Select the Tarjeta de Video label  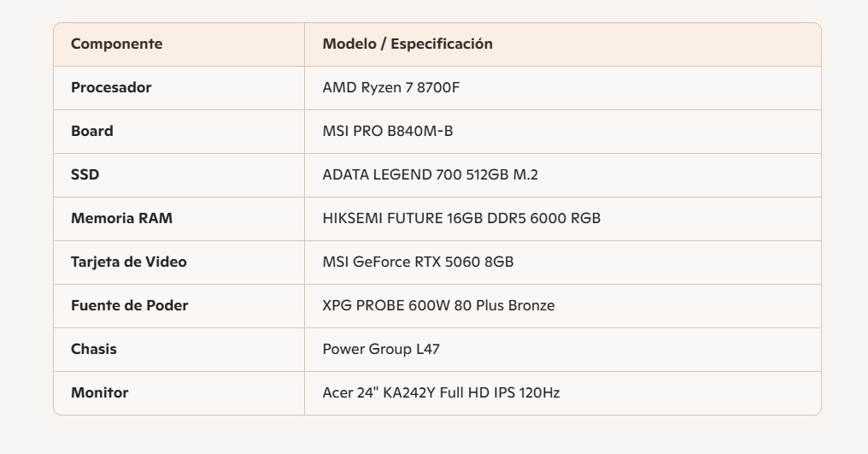[x=129, y=262]
